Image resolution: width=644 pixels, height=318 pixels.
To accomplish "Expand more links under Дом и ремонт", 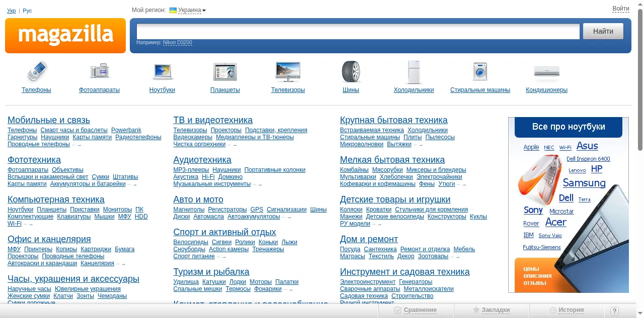I will 455,257.
